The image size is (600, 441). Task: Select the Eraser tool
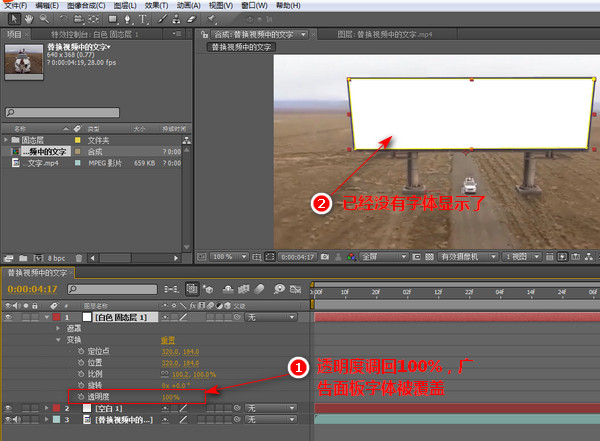(191, 19)
